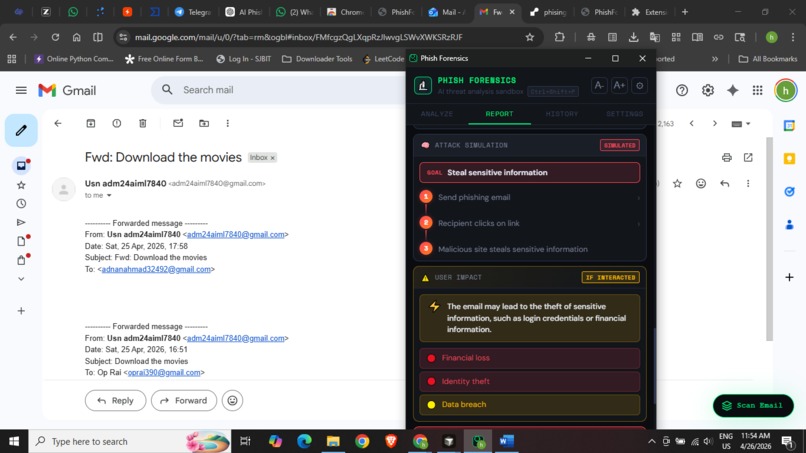This screenshot has width=806, height=453.
Task: Expand the 'to me' recipient details
Action: 109,195
